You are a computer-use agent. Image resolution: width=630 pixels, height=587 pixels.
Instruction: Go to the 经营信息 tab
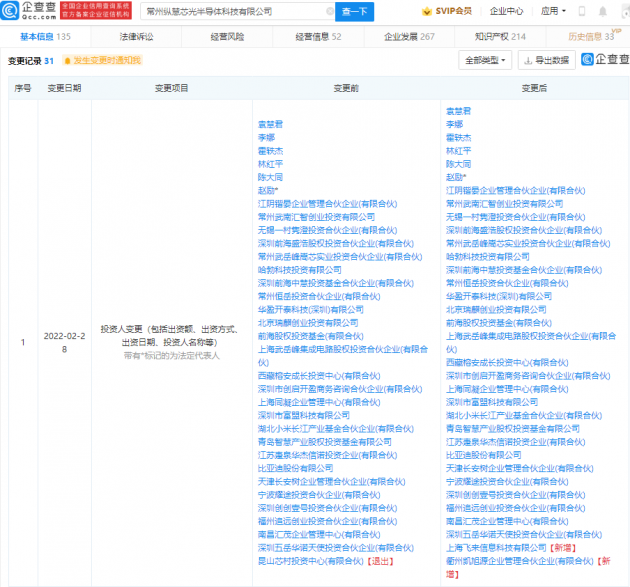click(318, 37)
